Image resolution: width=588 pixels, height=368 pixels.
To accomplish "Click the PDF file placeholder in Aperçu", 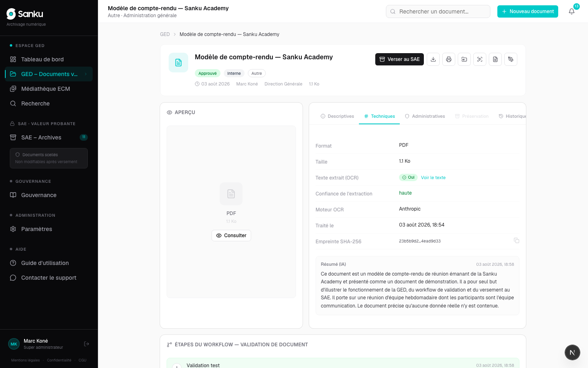I will (231, 194).
